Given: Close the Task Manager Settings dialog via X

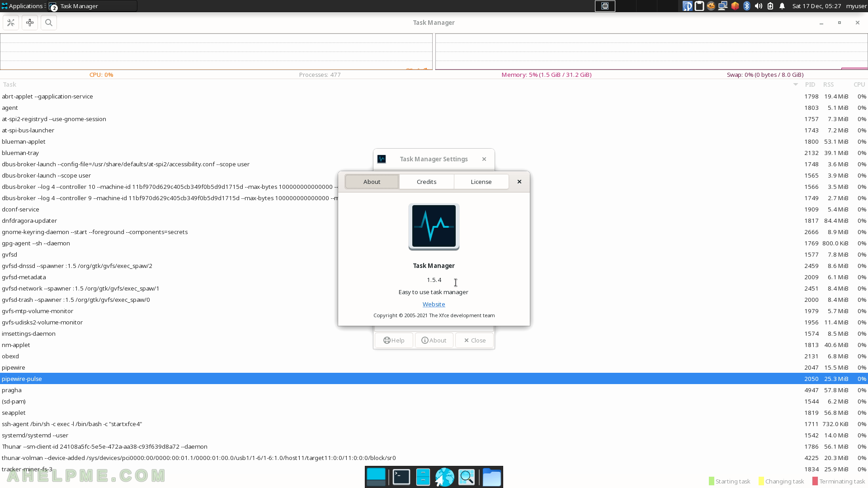Looking at the screenshot, I should (484, 159).
